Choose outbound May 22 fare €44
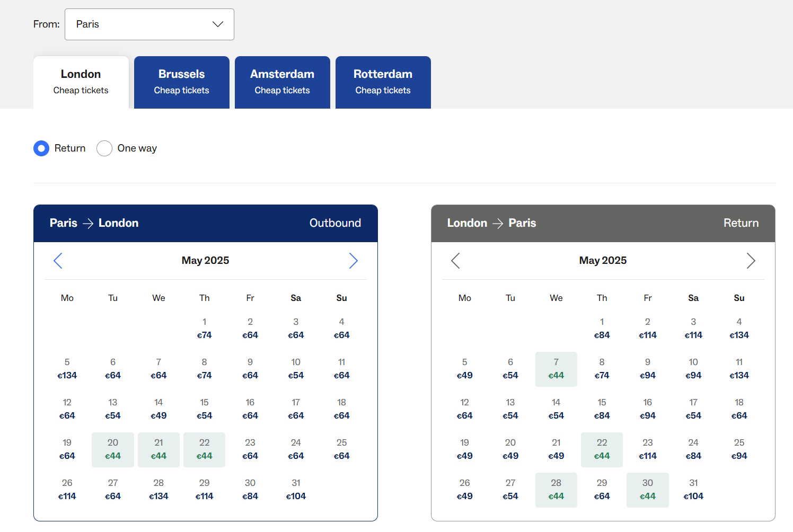793x532 pixels. tap(205, 449)
